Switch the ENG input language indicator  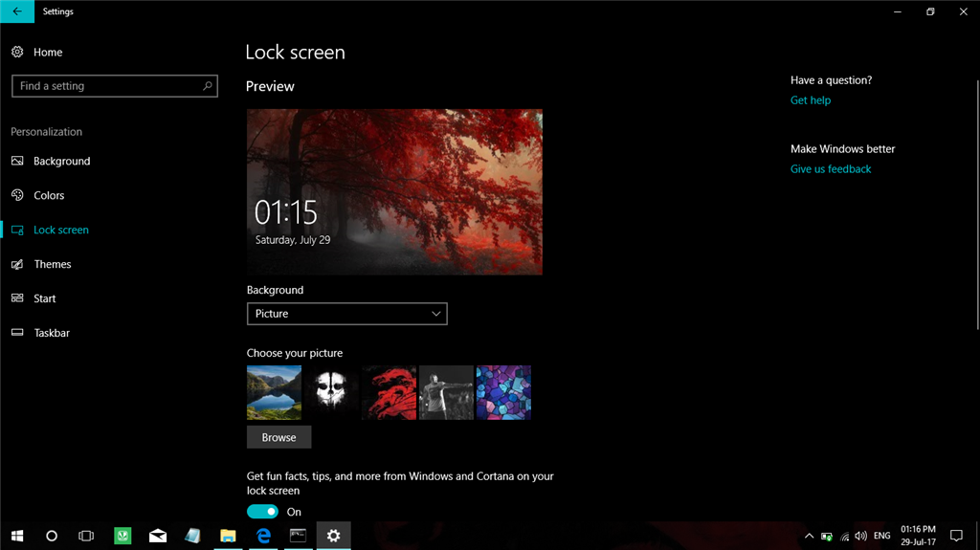(x=881, y=536)
